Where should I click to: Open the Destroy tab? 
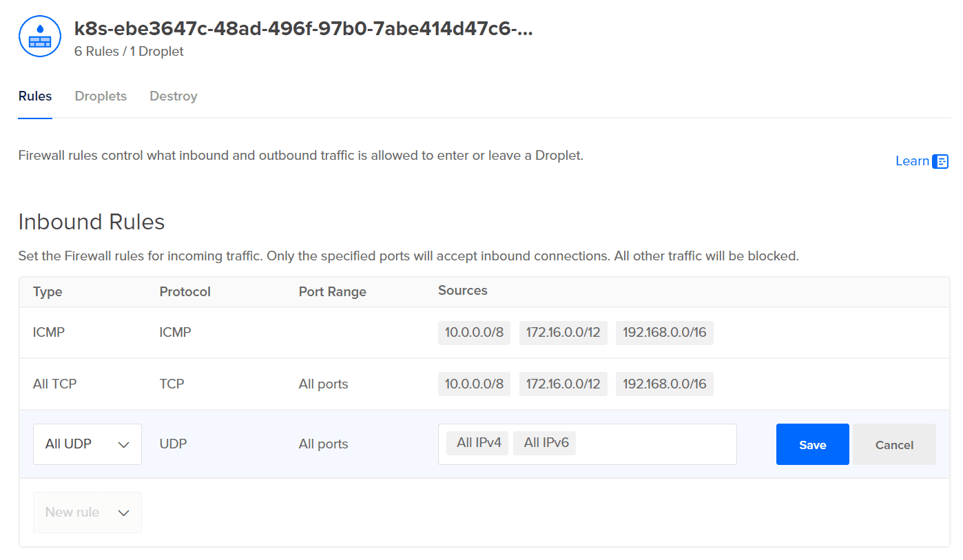(174, 96)
